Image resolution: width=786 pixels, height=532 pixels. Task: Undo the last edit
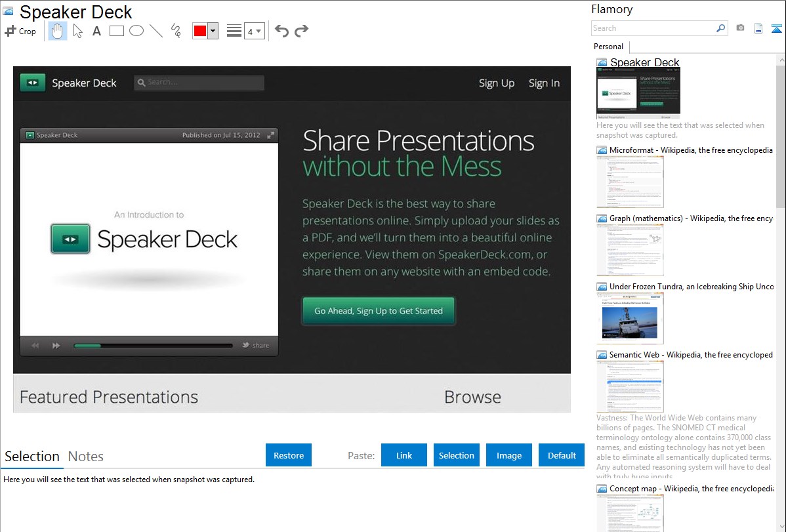coord(281,31)
